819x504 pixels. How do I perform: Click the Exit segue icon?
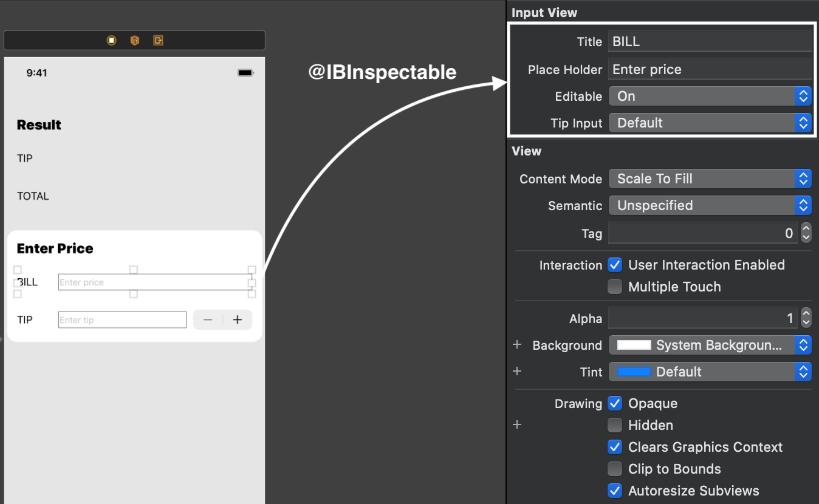point(158,40)
